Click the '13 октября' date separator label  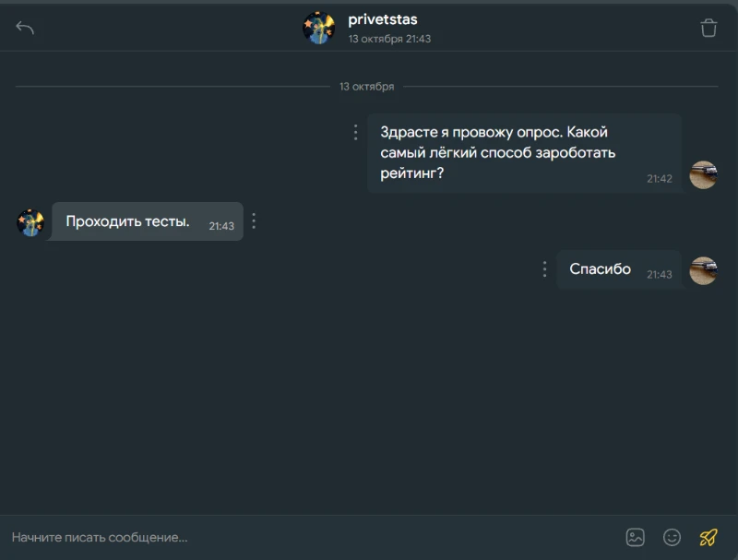pos(366,87)
